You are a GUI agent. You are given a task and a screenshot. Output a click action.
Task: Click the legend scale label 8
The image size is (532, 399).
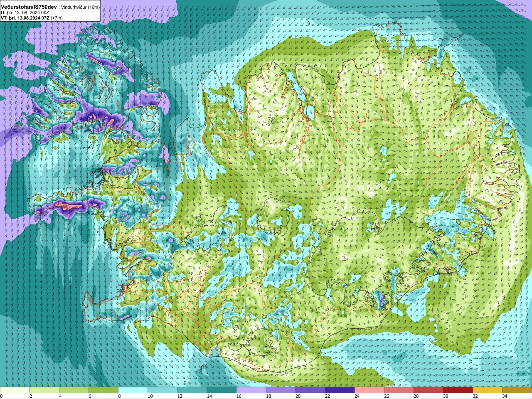click(119, 396)
